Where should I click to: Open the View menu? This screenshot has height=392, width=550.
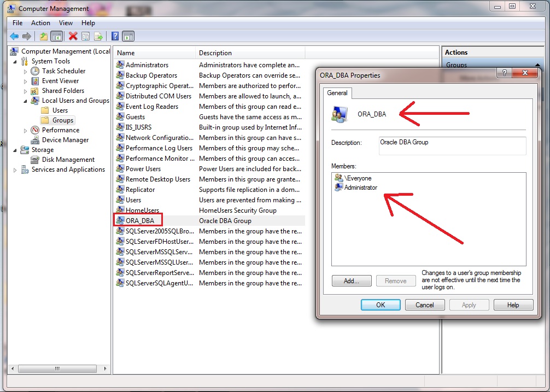66,23
